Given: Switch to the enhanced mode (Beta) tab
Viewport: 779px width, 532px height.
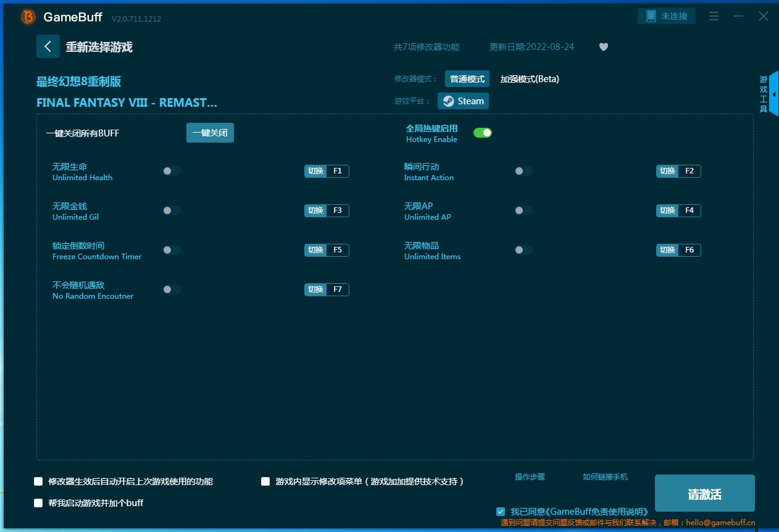Looking at the screenshot, I should pyautogui.click(x=529, y=79).
